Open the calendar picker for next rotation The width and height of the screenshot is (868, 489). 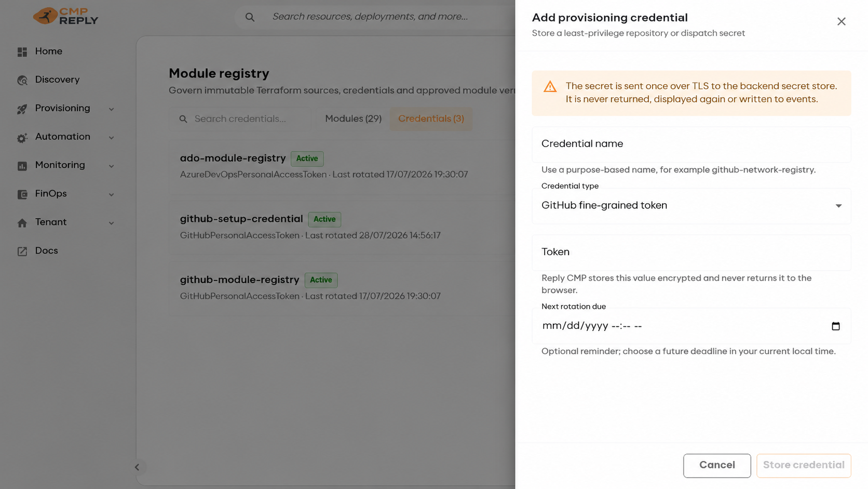[835, 326]
